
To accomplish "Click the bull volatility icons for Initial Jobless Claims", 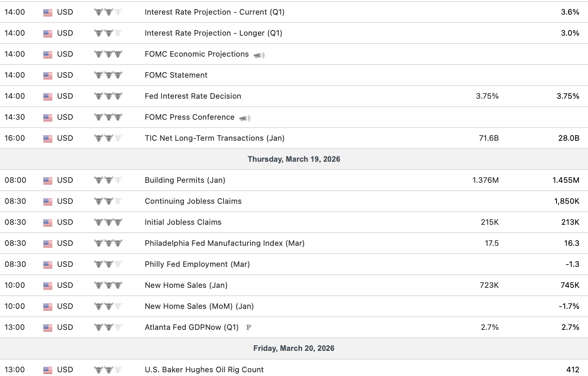I will (108, 222).
